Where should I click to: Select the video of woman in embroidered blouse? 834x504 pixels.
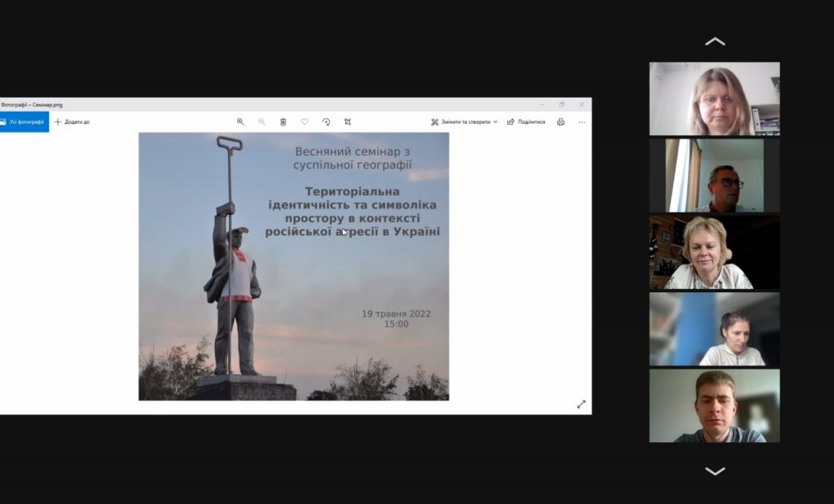pyautogui.click(x=714, y=252)
